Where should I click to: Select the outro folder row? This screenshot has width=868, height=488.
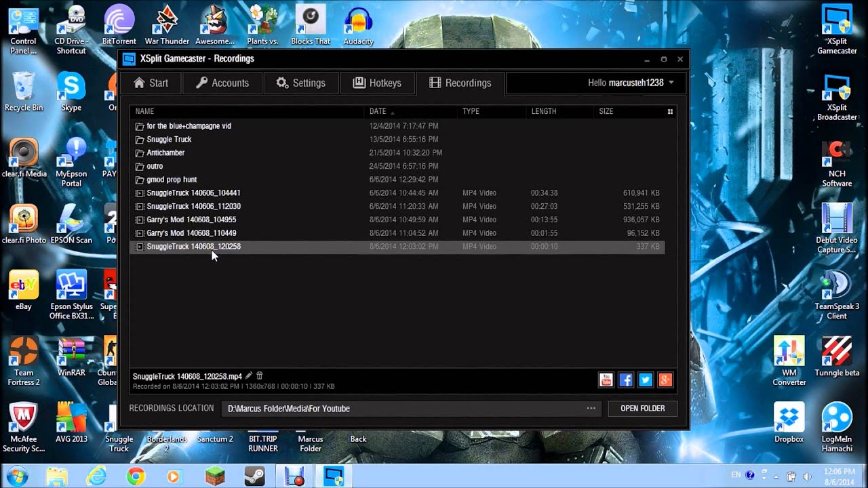click(397, 166)
